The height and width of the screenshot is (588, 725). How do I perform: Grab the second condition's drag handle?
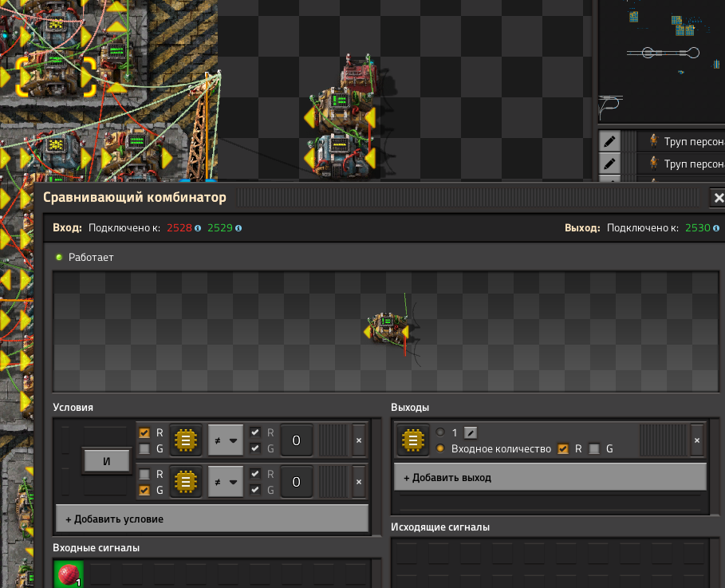click(333, 482)
